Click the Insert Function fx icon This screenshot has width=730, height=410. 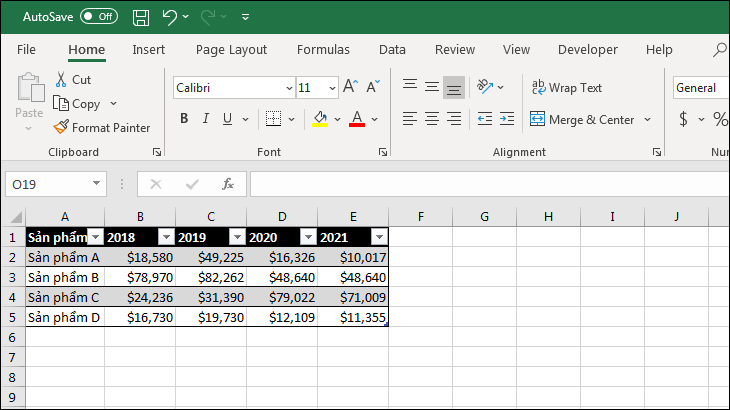(x=227, y=184)
